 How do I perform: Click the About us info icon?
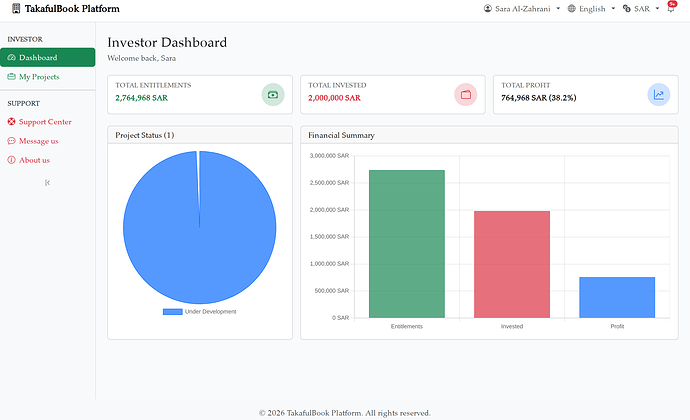tap(11, 160)
